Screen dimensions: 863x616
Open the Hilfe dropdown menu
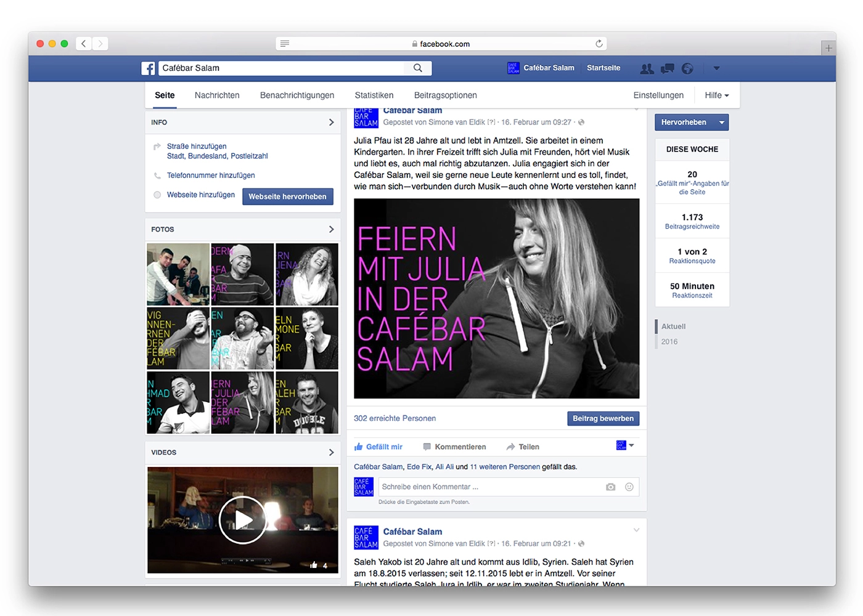tap(716, 95)
